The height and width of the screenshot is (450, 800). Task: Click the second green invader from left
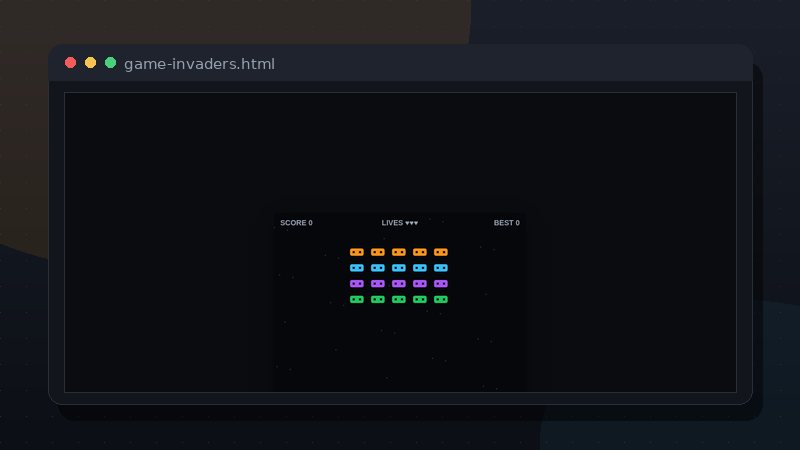pos(378,299)
